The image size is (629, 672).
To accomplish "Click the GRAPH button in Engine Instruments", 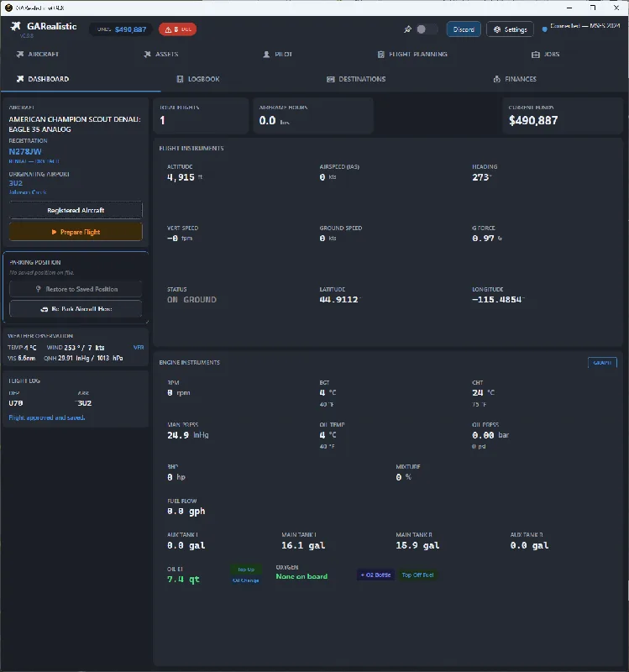I will coord(602,363).
